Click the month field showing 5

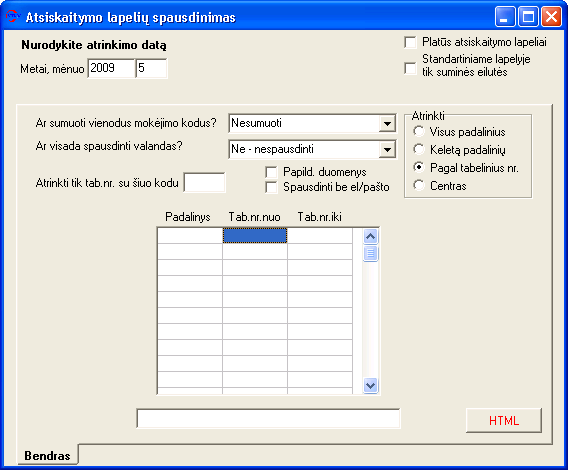151,68
